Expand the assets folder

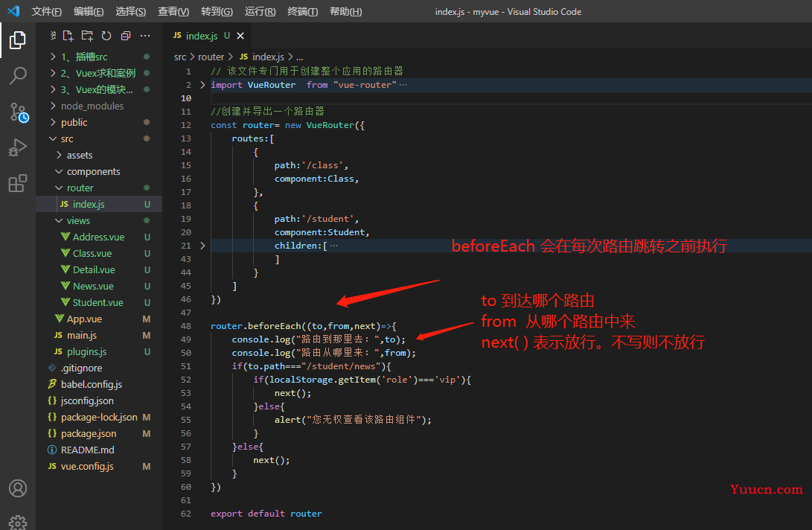pos(99,155)
